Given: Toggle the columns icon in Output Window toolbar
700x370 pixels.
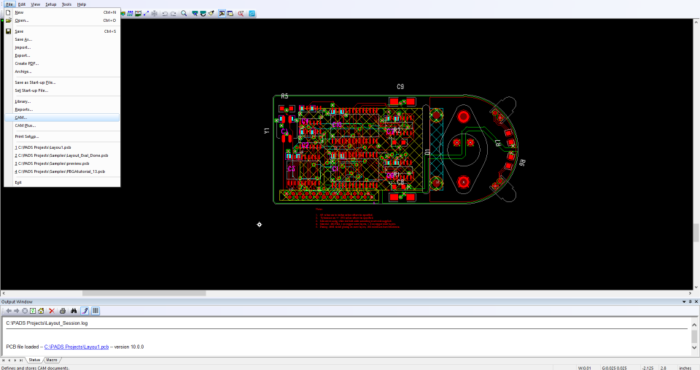Looking at the screenshot, I should [x=95, y=311].
